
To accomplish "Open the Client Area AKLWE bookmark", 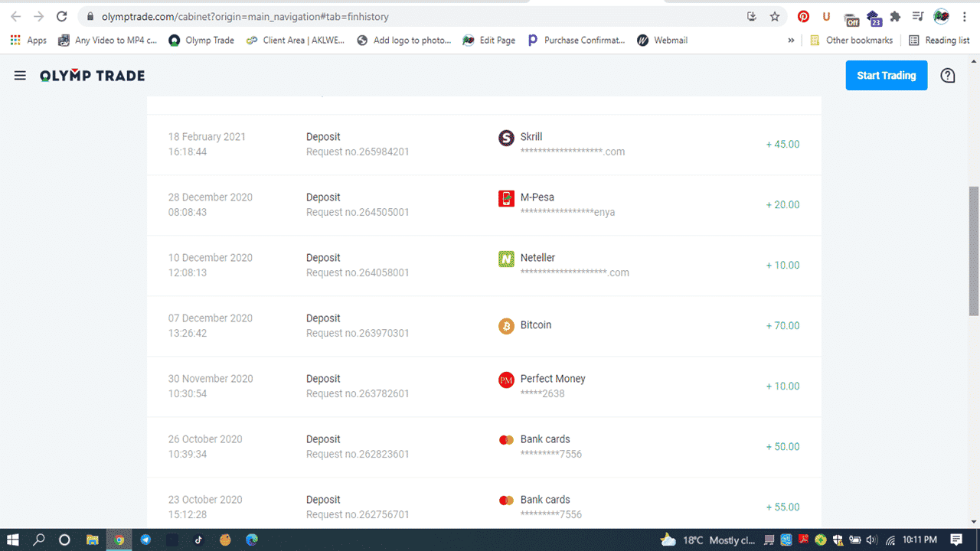I will tap(296, 40).
